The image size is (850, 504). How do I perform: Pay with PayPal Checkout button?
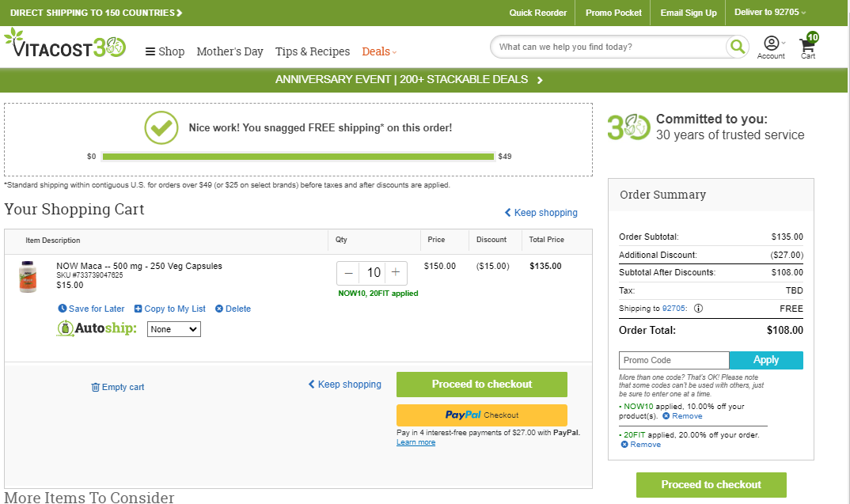(482, 415)
